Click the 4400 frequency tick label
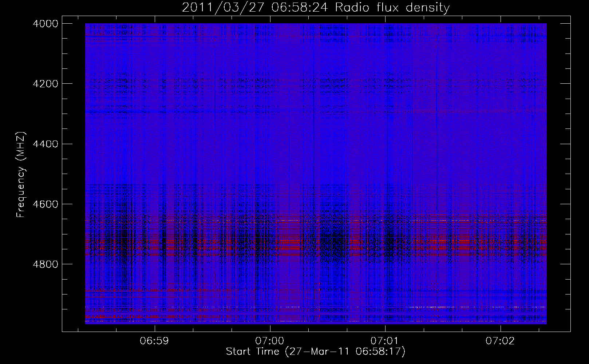589x364 pixels. (46, 144)
